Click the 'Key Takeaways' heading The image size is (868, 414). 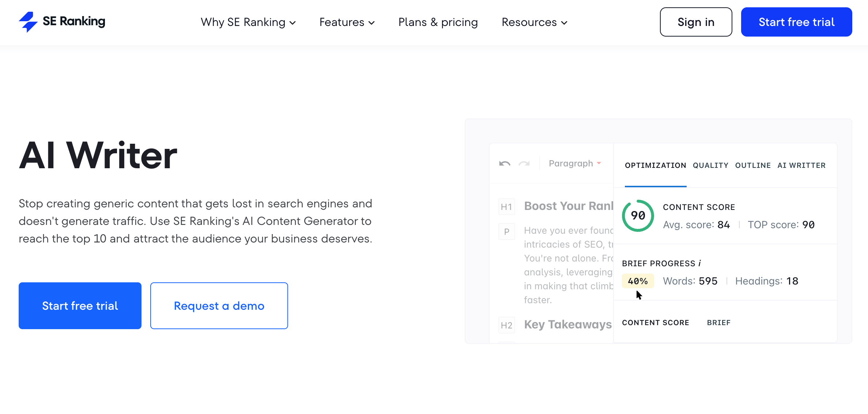coord(568,324)
